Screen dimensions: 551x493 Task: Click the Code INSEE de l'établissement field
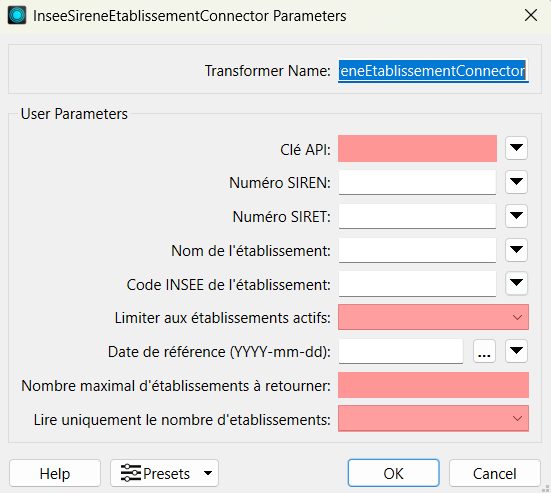coord(417,284)
